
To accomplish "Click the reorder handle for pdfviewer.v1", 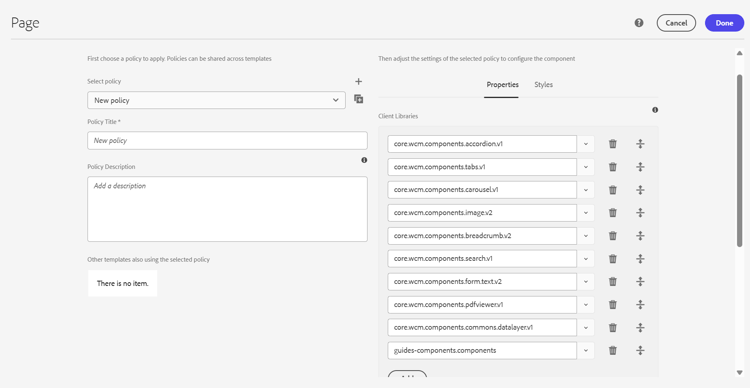I will [x=640, y=304].
